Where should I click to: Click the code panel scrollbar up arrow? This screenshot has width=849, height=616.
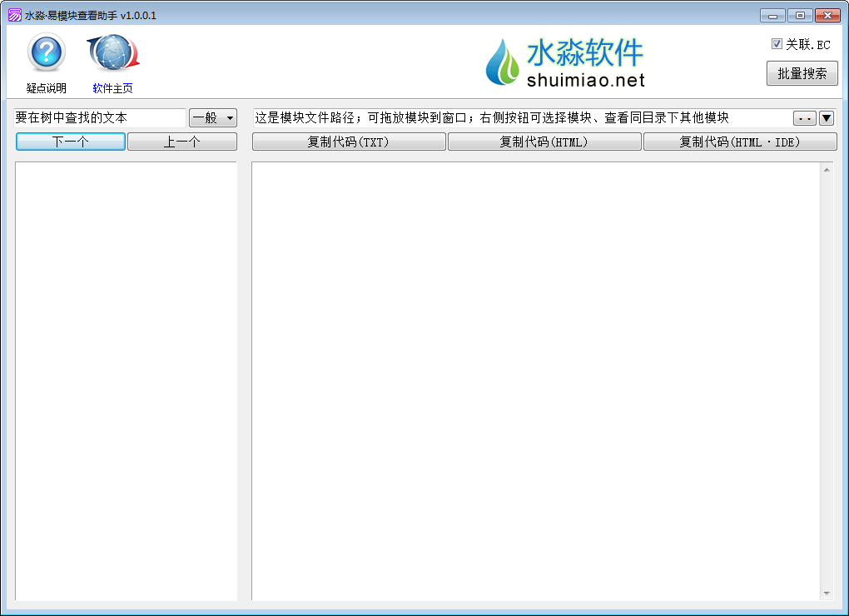827,170
